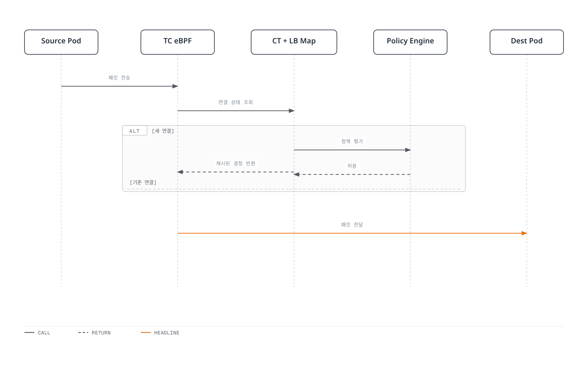Select the 허용 return label
This screenshot has height=368, width=588.
pyautogui.click(x=352, y=166)
